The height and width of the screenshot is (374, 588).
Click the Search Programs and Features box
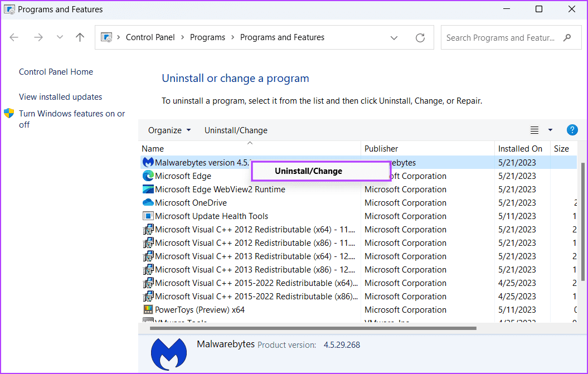(x=511, y=37)
